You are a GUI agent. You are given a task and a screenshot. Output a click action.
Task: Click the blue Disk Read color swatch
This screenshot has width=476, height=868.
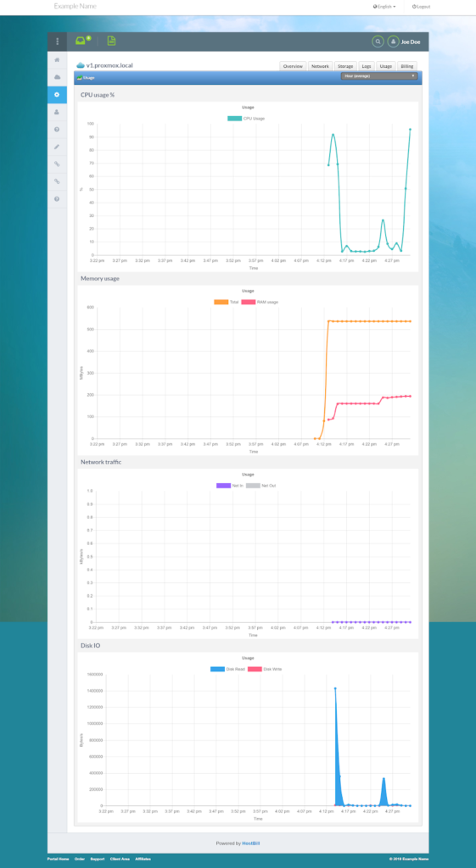[x=218, y=670]
